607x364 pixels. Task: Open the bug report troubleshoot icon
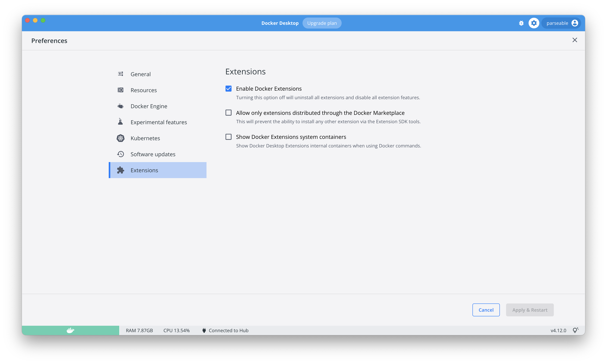click(x=521, y=23)
